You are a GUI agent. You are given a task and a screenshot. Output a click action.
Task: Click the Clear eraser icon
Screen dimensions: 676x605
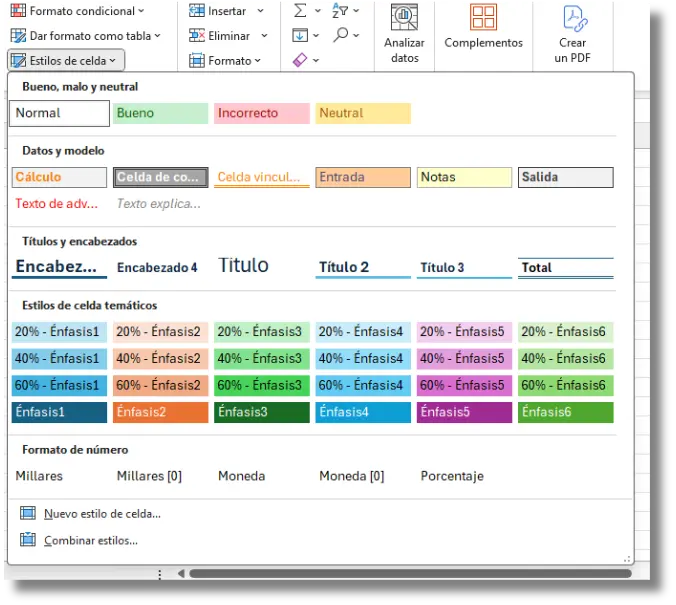[300, 60]
